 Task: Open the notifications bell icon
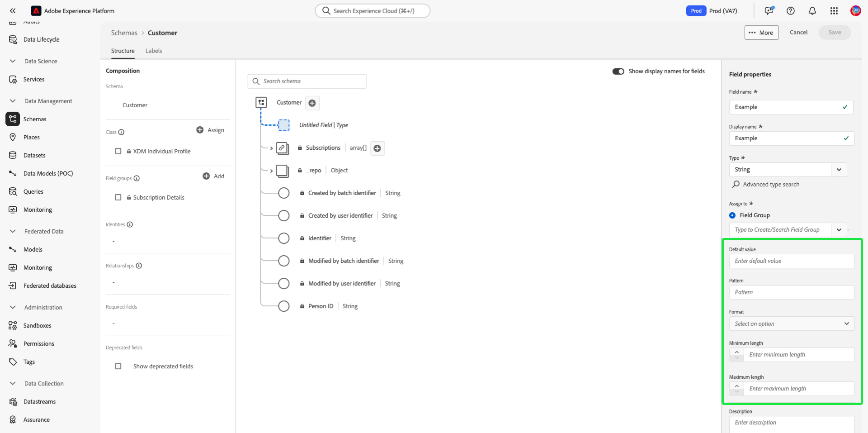click(x=812, y=11)
